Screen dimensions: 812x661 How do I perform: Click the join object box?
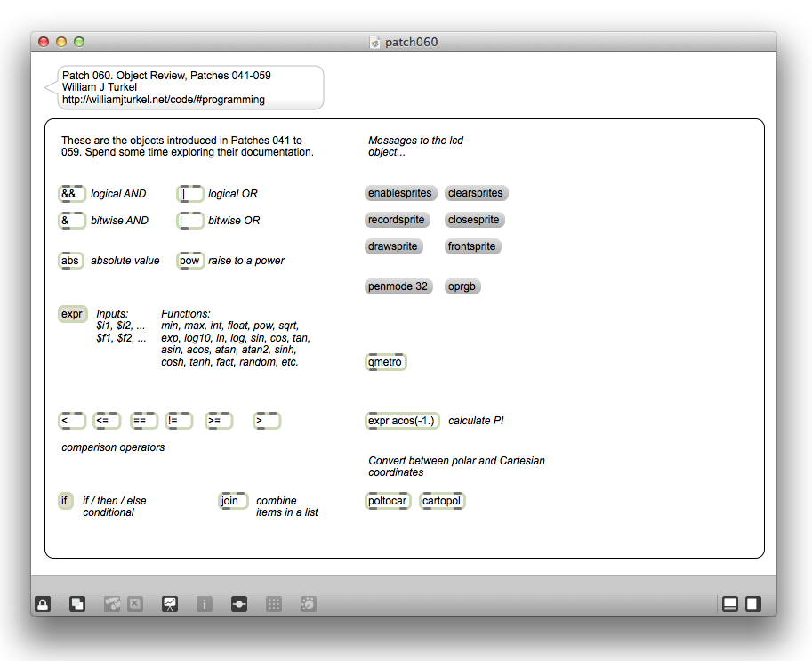coord(232,501)
